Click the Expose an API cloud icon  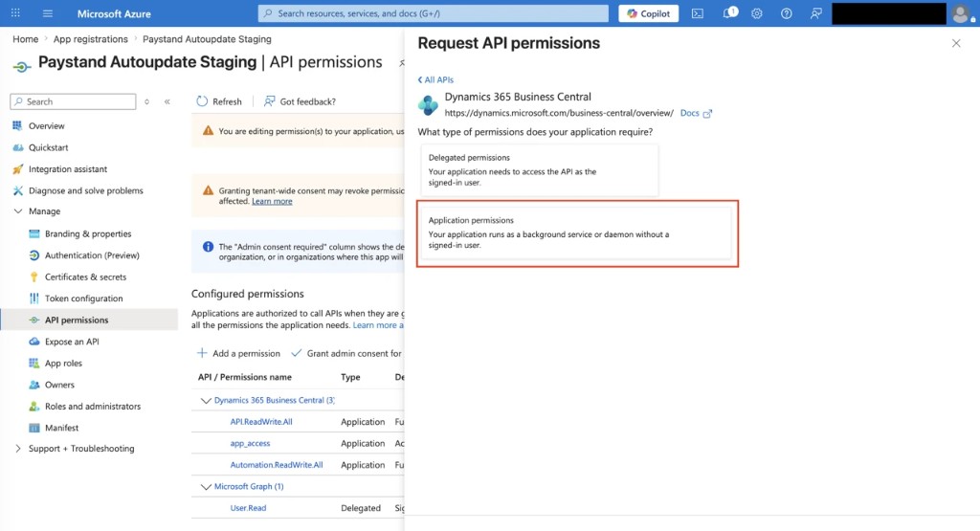point(33,342)
